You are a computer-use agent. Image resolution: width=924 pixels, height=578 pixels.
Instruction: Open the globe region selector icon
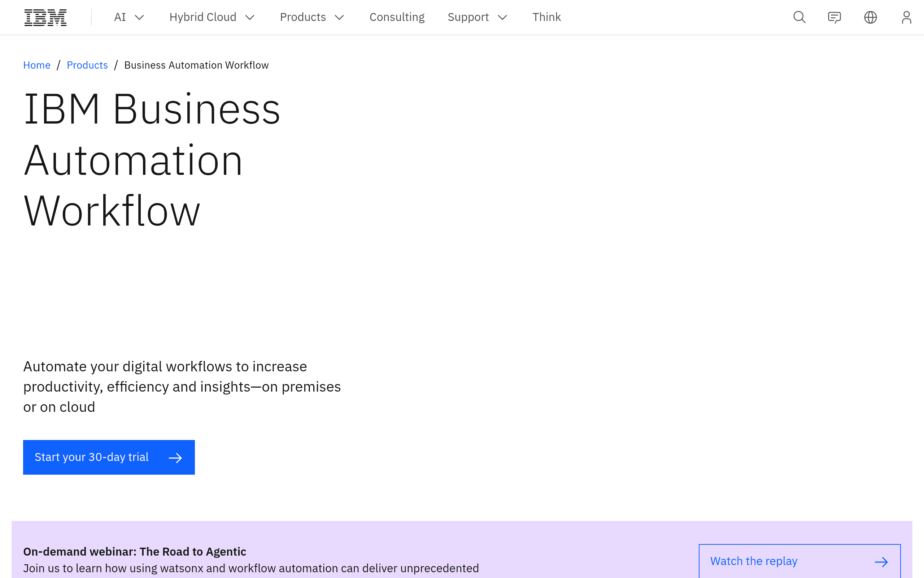tap(870, 17)
